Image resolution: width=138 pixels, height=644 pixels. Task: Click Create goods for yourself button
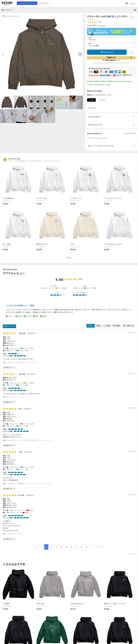pyautogui.click(x=27, y=3)
